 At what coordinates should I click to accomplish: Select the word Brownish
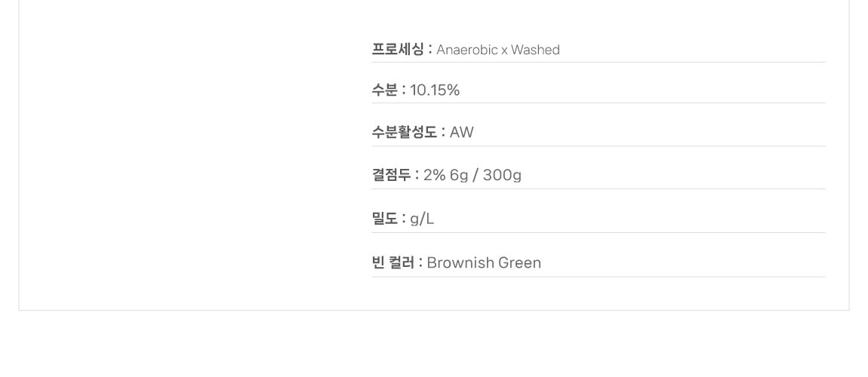point(457,263)
